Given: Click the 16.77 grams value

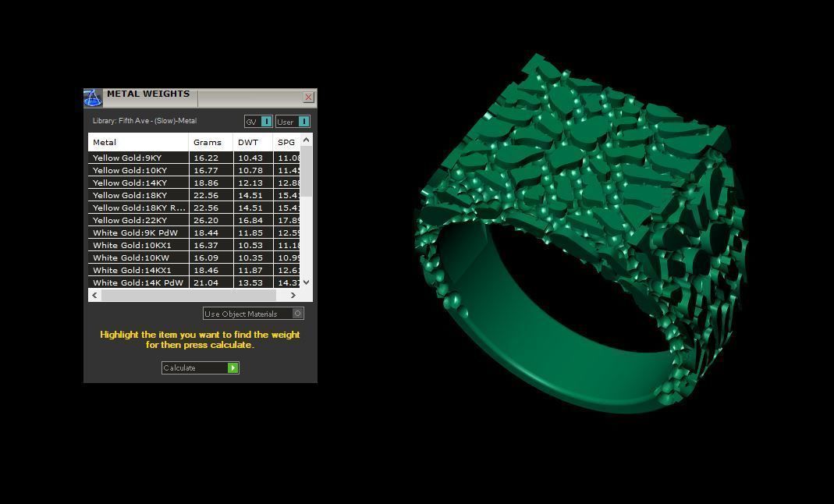Looking at the screenshot, I should click(x=206, y=170).
